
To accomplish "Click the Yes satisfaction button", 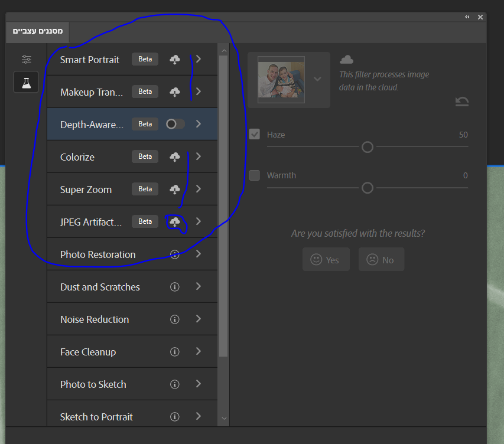I will [326, 260].
